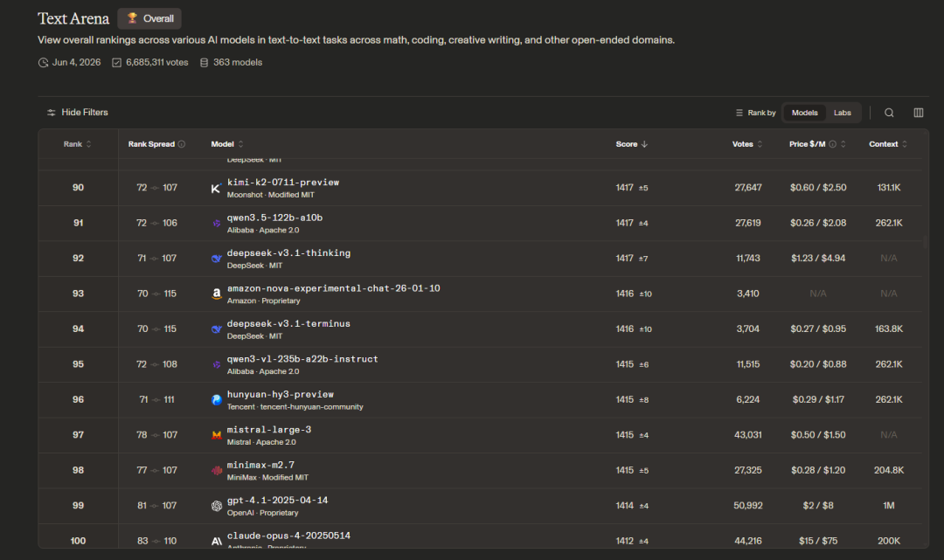Sort table by Rank column

(78, 144)
